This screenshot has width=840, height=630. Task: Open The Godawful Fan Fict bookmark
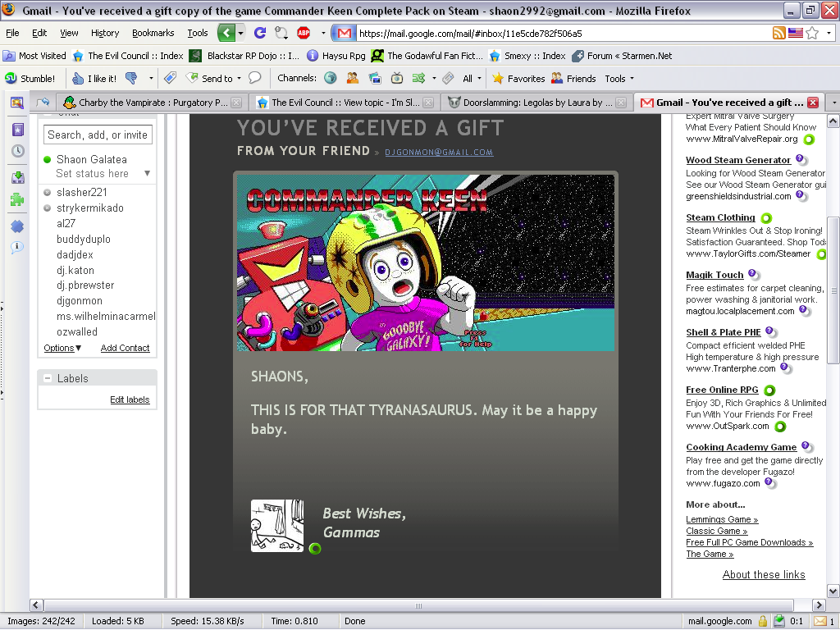[427, 56]
